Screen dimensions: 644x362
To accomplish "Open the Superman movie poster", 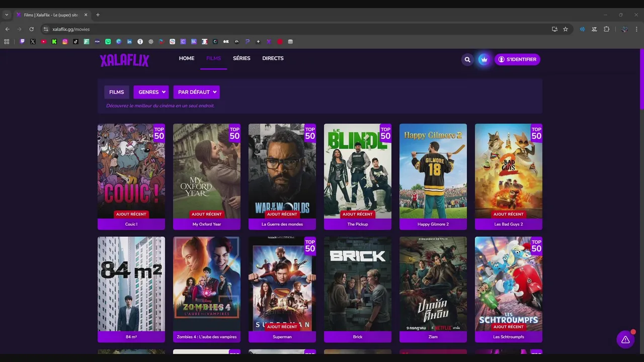I will [282, 284].
